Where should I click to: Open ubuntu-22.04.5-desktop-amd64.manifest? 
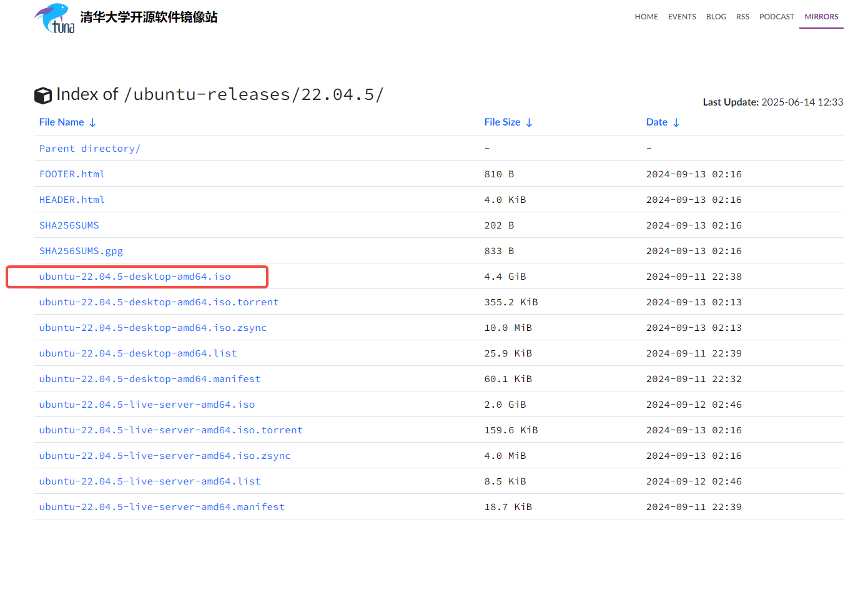point(150,379)
